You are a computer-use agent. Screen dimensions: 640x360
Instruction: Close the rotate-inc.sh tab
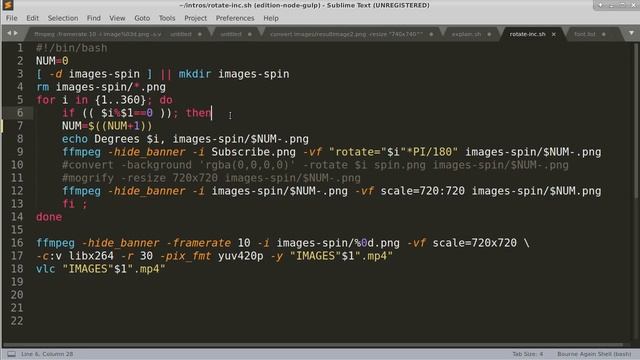point(554,34)
